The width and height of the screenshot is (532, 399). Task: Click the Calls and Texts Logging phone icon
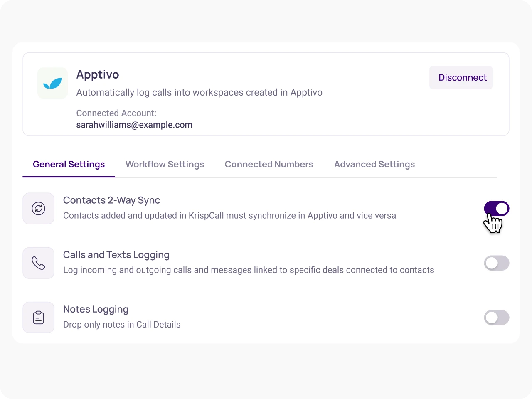tap(39, 263)
